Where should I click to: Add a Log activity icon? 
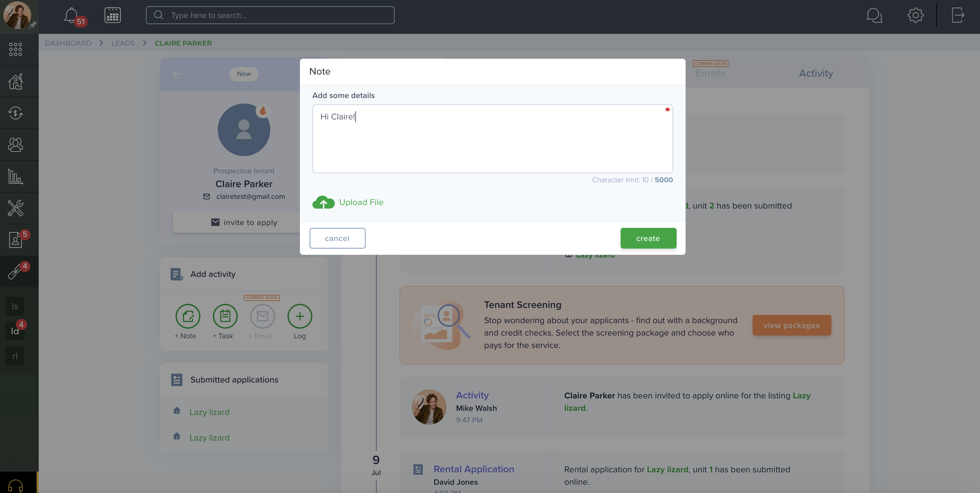point(299,316)
